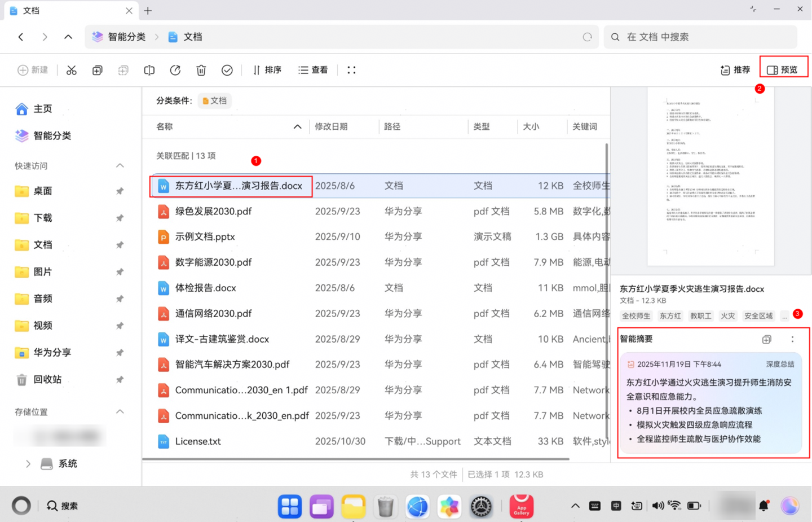This screenshot has width=812, height=522.
Task: Delete selected file with trash icon
Action: 201,69
